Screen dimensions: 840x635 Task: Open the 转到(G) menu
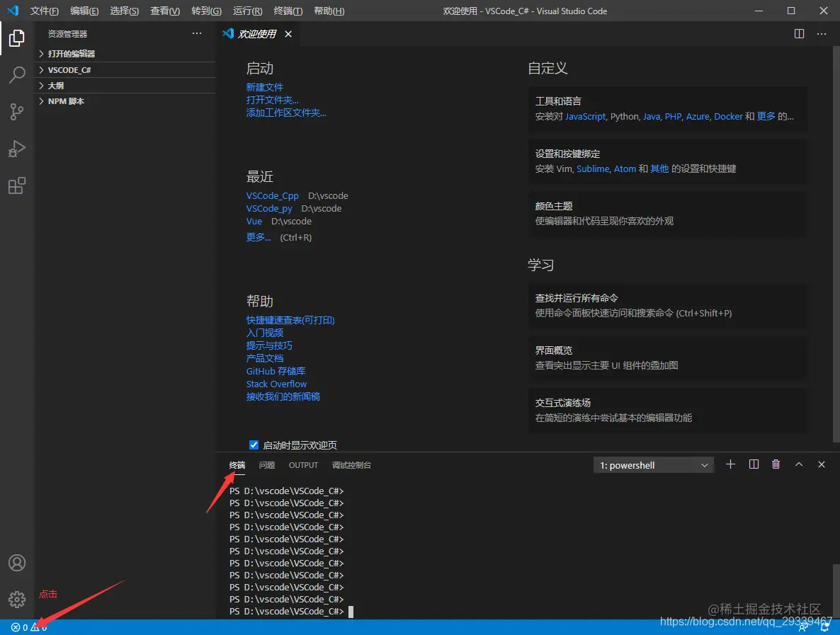pos(206,11)
